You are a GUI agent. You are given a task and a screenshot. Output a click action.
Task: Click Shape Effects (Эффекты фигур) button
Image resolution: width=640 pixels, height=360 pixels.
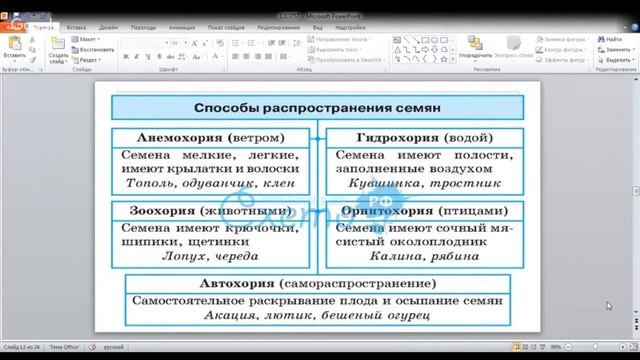(562, 60)
